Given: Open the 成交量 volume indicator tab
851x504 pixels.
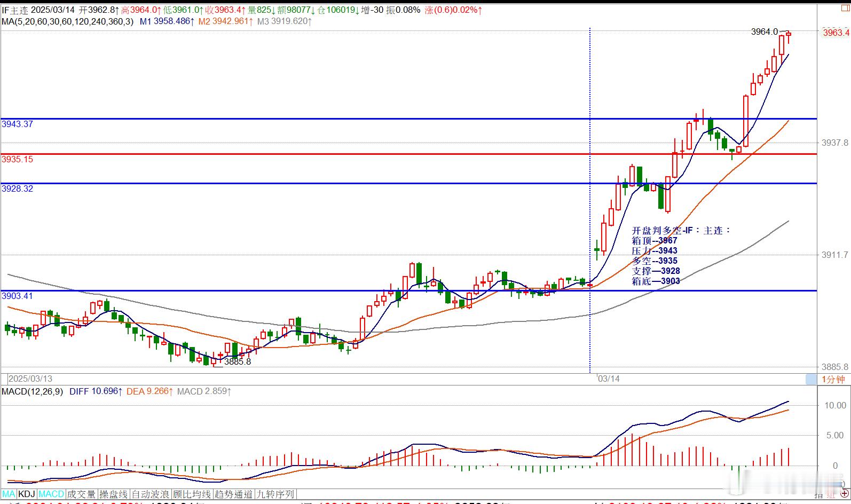Looking at the screenshot, I should (x=81, y=494).
